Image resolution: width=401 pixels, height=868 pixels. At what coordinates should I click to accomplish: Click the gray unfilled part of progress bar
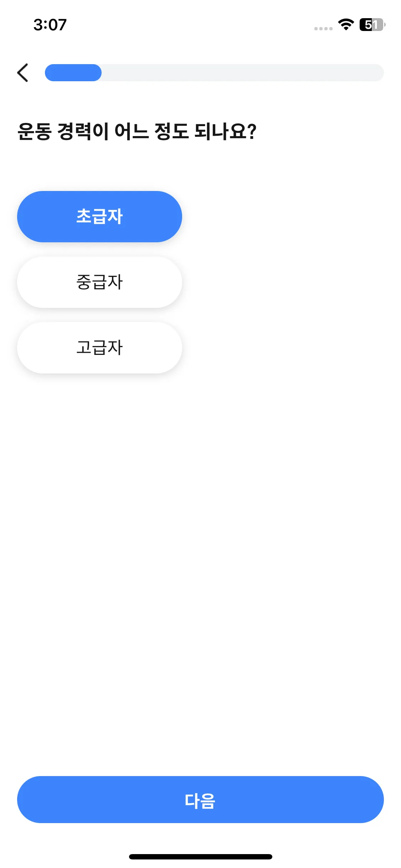pyautogui.click(x=242, y=73)
